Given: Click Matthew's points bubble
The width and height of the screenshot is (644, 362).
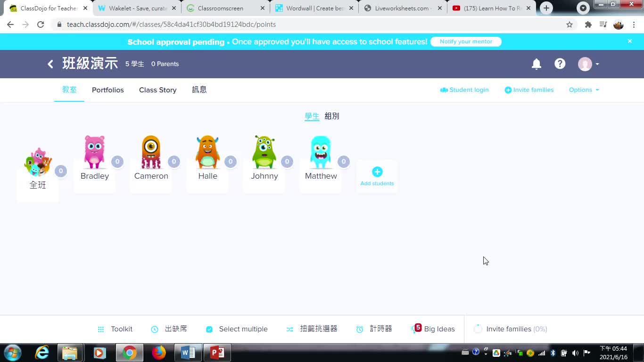Looking at the screenshot, I should (344, 162).
